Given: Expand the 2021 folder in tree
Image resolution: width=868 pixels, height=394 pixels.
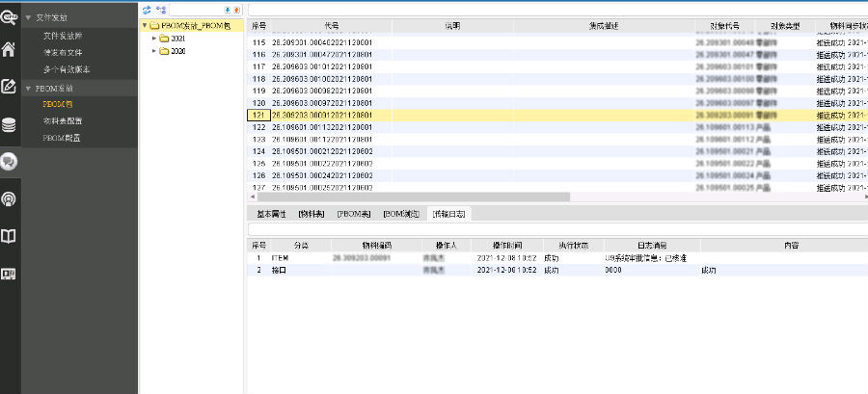Looking at the screenshot, I should (153, 39).
